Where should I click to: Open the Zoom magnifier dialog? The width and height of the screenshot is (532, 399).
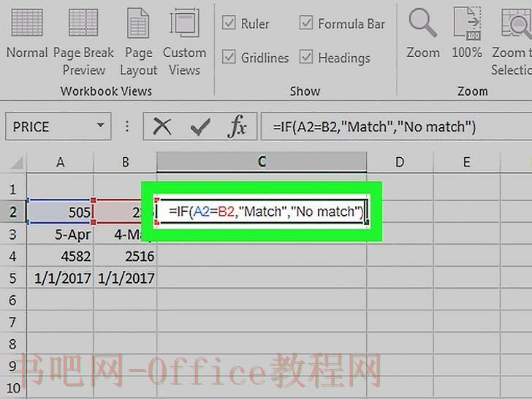[x=422, y=34]
